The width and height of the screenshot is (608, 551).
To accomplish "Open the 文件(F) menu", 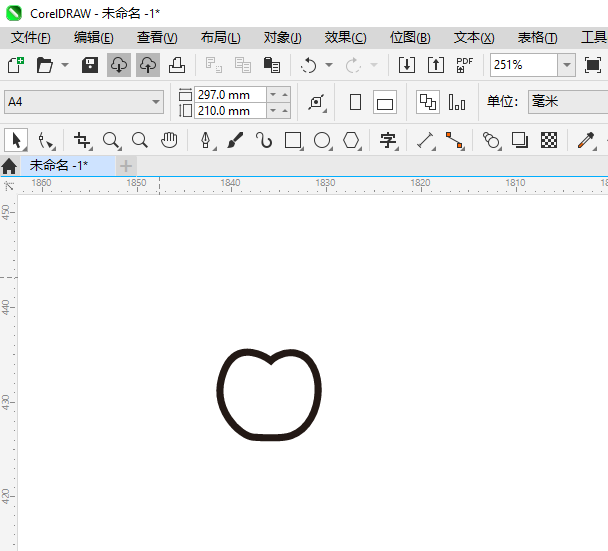I will click(31, 38).
